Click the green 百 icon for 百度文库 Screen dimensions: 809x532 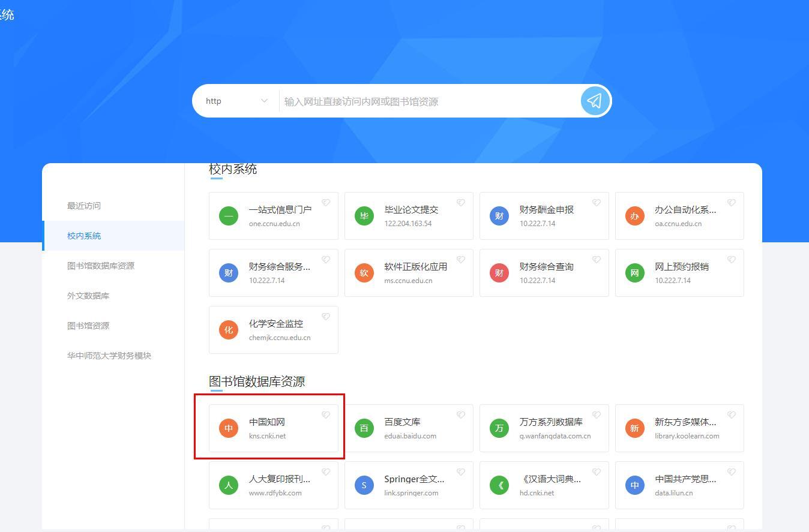(364, 428)
